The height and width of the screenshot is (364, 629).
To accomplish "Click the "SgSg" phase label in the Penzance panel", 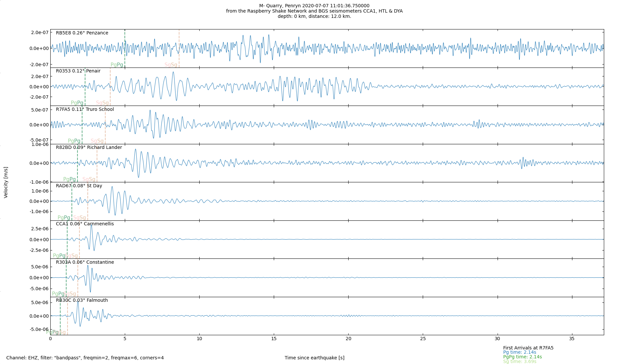I will [x=171, y=65].
